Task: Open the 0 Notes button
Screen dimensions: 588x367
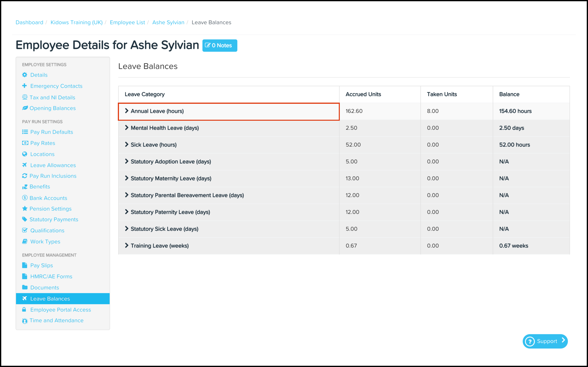Action: coord(220,45)
